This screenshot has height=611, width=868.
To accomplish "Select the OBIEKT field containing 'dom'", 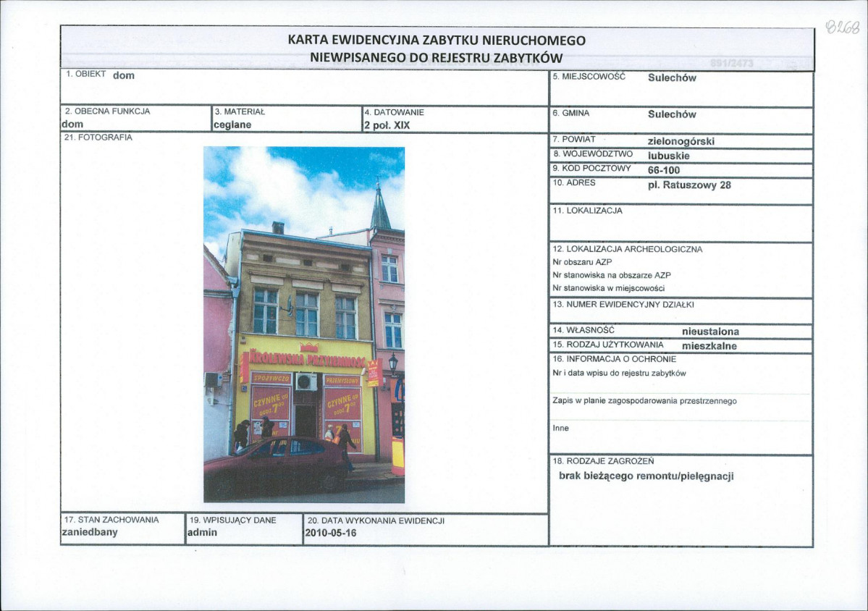I will point(124,75).
